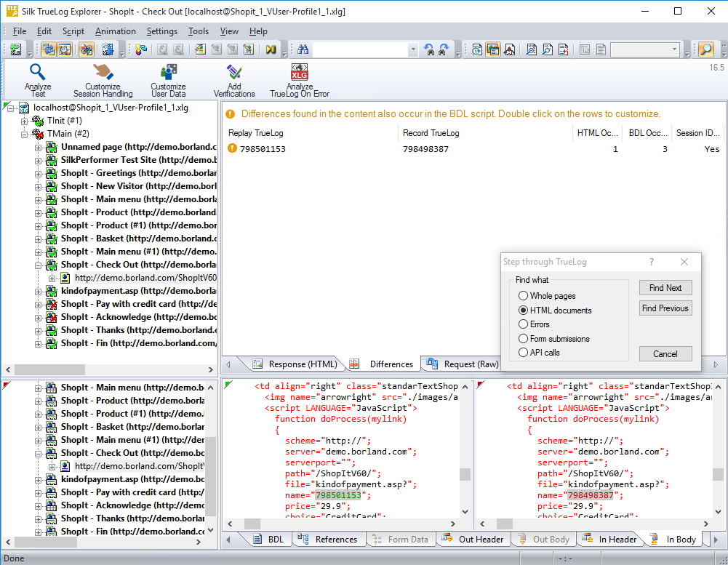The image size is (728, 565).
Task: Switch to the Request (Raw) tab
Action: coord(463,364)
